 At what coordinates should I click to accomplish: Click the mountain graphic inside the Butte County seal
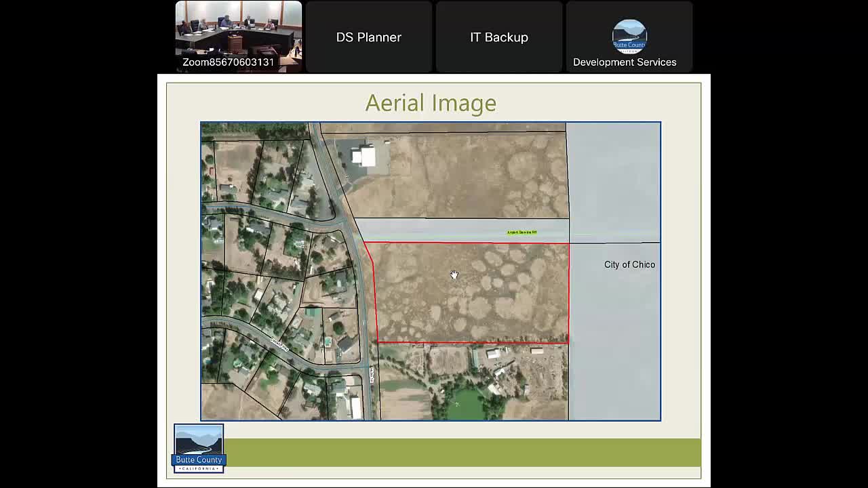[x=198, y=442]
